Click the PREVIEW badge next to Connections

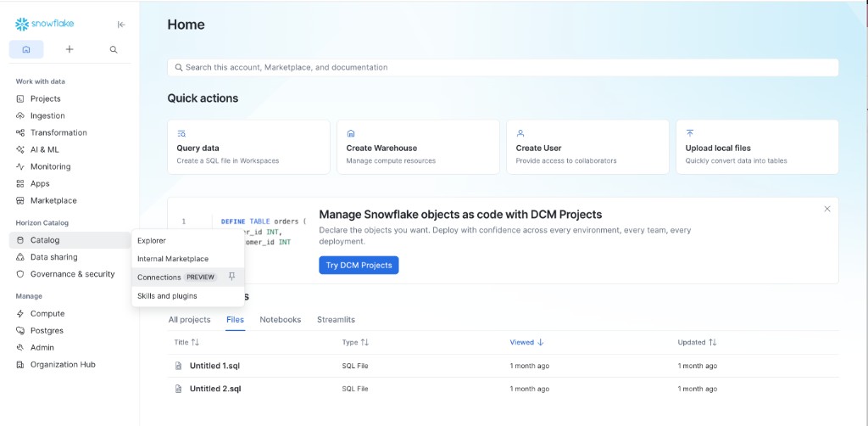tap(200, 277)
